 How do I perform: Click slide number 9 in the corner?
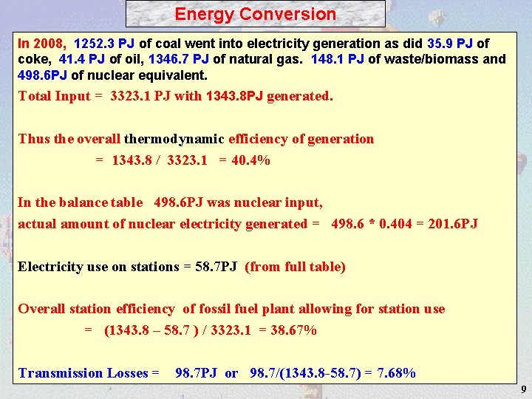(x=524, y=389)
